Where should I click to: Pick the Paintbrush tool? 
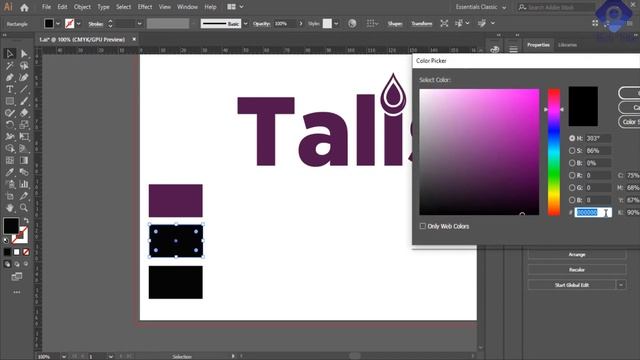24,101
